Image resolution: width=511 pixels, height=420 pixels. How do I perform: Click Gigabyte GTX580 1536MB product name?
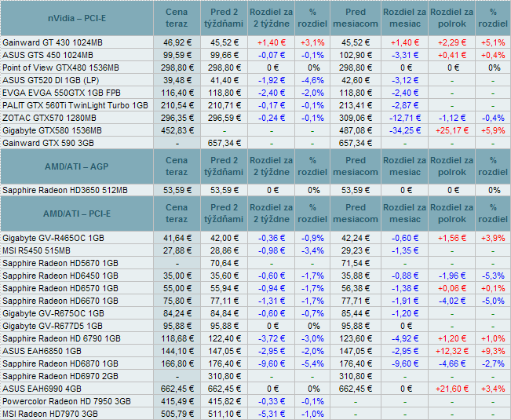[52, 130]
